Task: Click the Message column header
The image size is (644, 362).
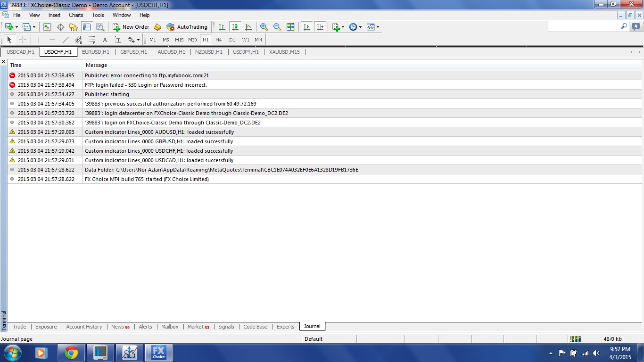Action: [362, 65]
